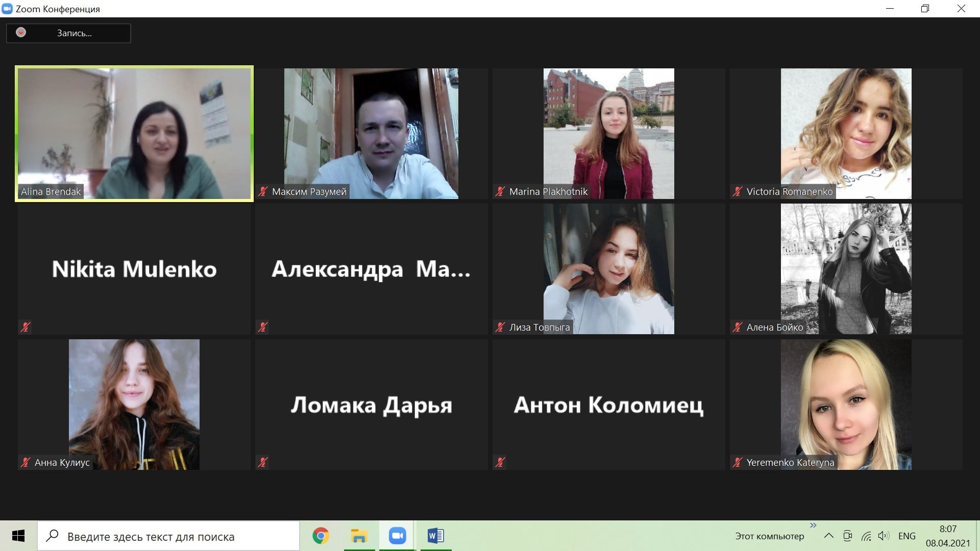Click the Meet Now camera tray icon
This screenshot has width=980, height=551.
(848, 536)
